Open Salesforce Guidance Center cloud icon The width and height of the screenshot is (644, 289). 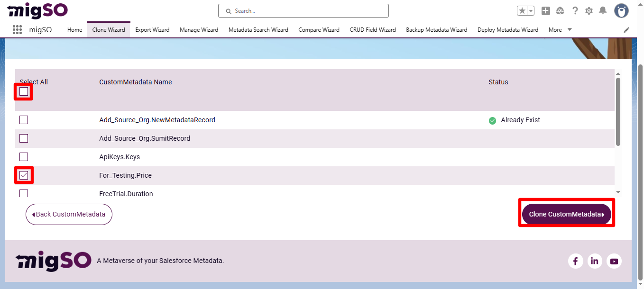560,10
